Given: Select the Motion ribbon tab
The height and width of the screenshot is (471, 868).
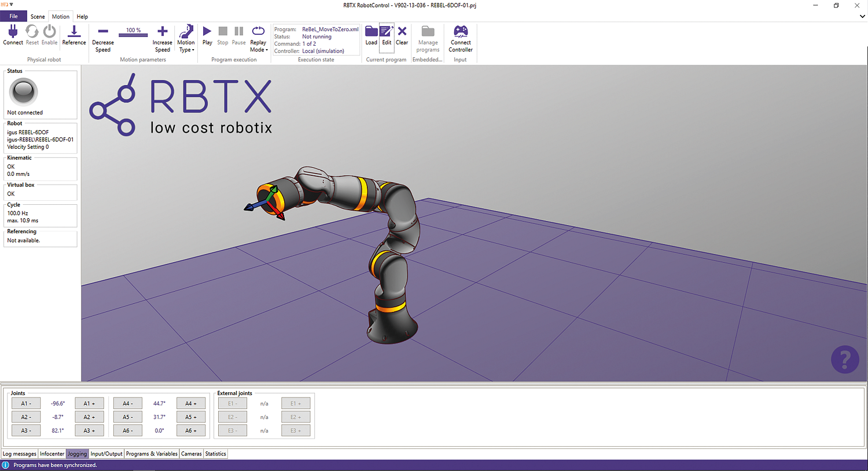Looking at the screenshot, I should (x=60, y=17).
